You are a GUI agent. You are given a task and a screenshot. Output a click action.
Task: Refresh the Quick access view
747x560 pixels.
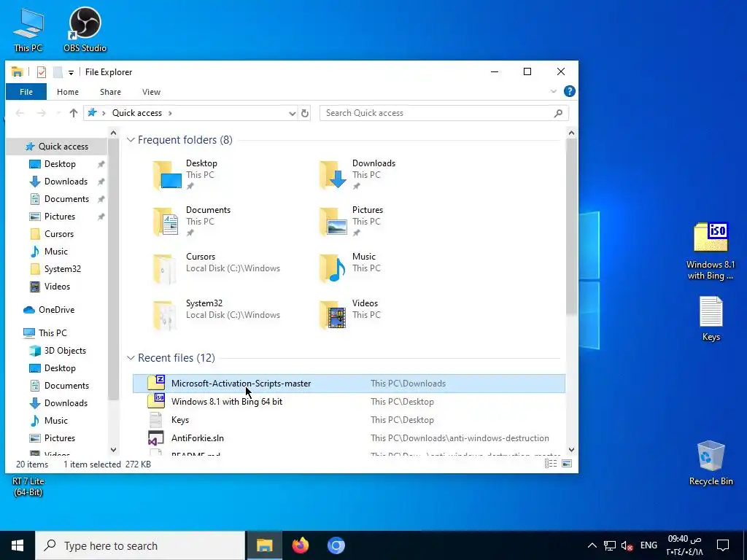305,113
